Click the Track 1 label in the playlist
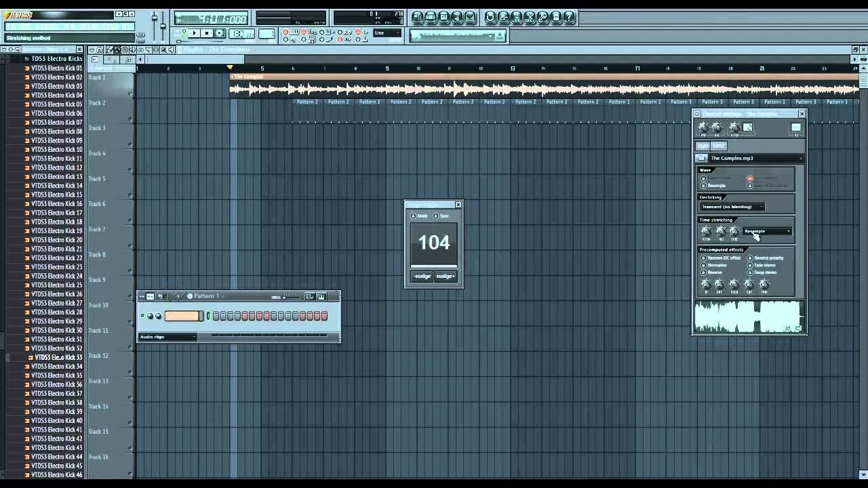Viewport: 868px width, 488px height. coord(97,77)
